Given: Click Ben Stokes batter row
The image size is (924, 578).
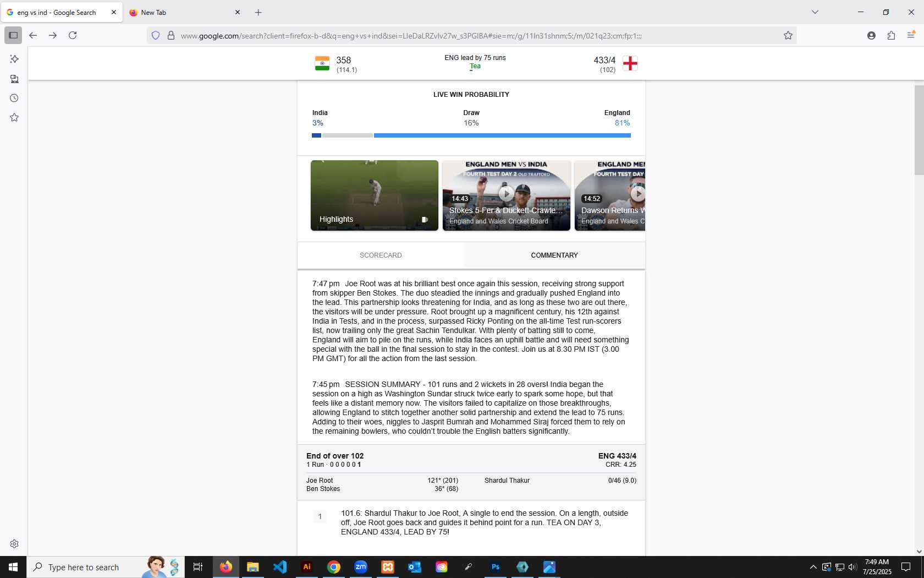Looking at the screenshot, I should (x=382, y=489).
